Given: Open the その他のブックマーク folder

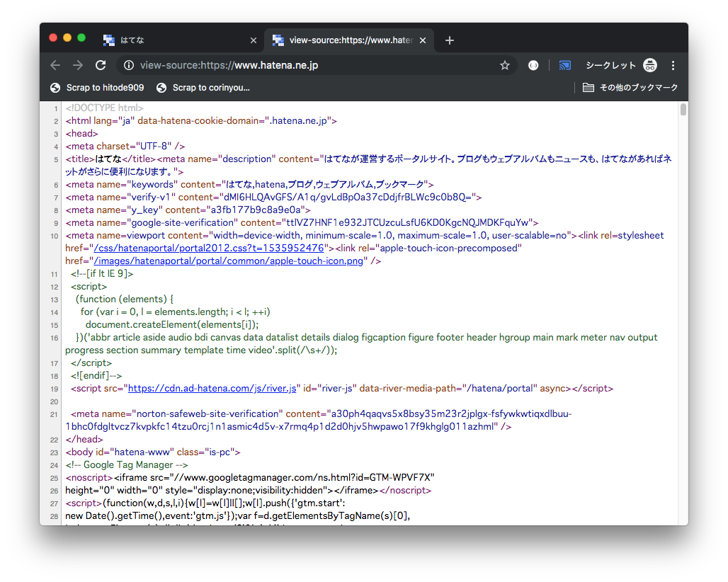Looking at the screenshot, I should click(x=630, y=88).
